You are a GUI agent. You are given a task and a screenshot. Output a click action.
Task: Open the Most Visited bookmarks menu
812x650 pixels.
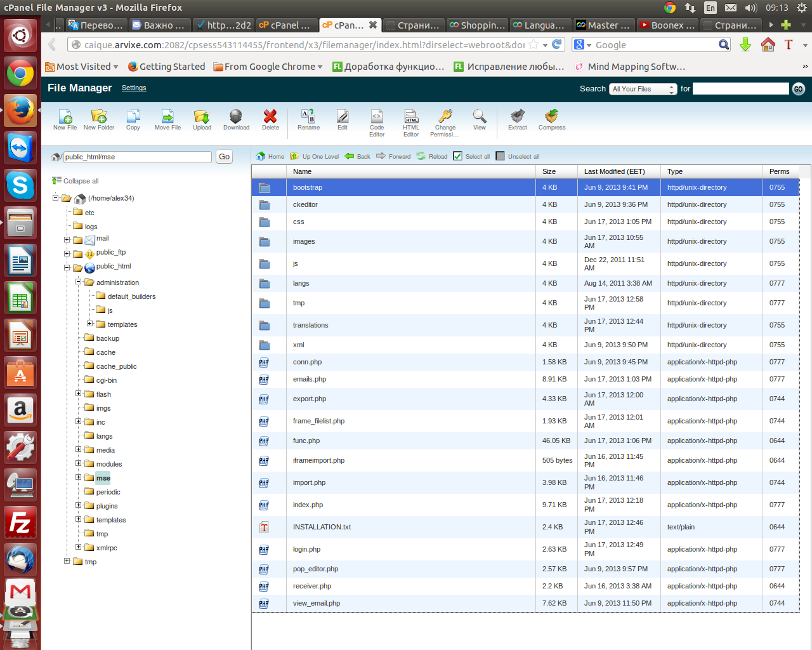coord(82,67)
